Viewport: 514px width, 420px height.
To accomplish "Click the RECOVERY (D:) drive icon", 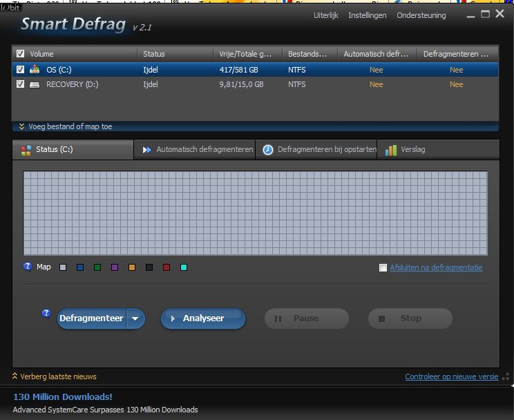I will (34, 84).
